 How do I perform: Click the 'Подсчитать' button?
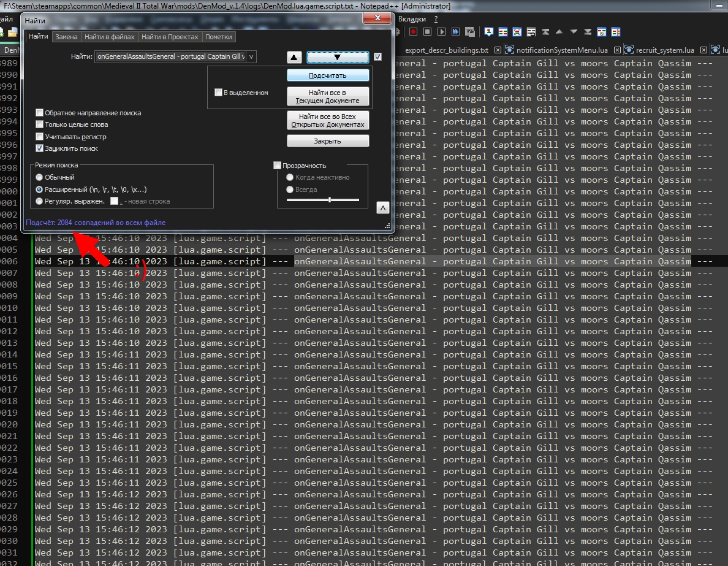coord(328,75)
